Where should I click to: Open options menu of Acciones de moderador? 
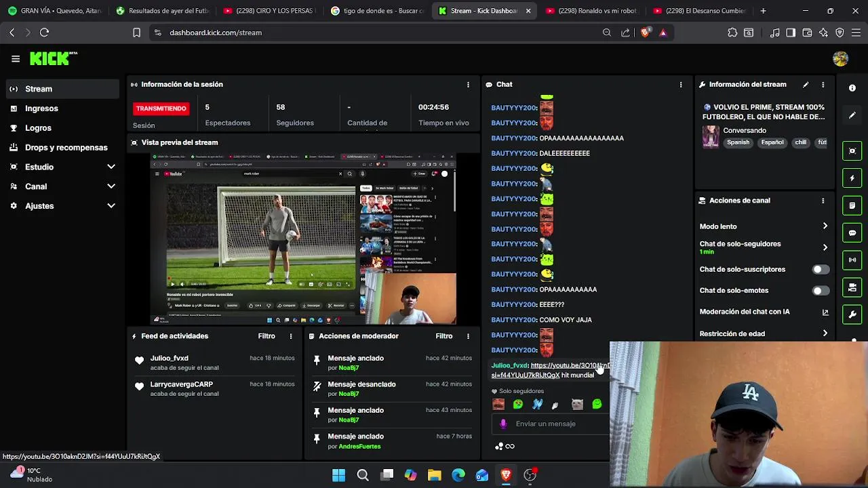click(x=468, y=336)
